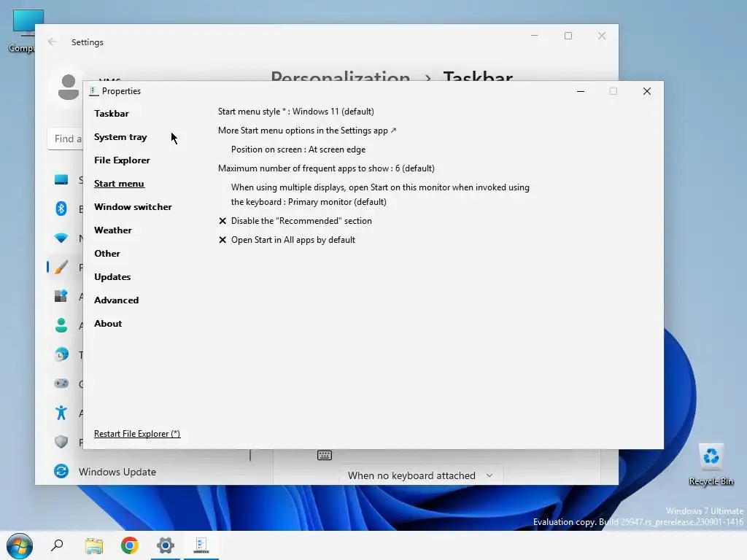Open the Updates section
The height and width of the screenshot is (560, 747).
pos(112,276)
